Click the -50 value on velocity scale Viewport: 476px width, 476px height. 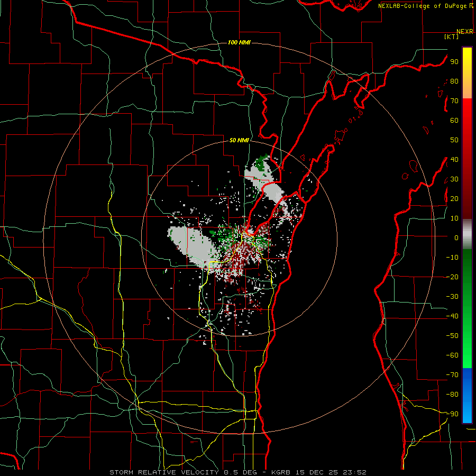452,336
